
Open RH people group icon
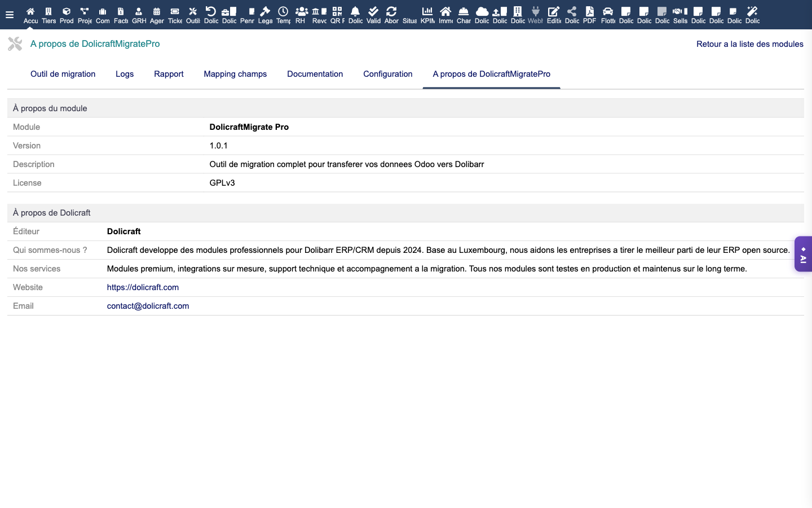pyautogui.click(x=301, y=11)
